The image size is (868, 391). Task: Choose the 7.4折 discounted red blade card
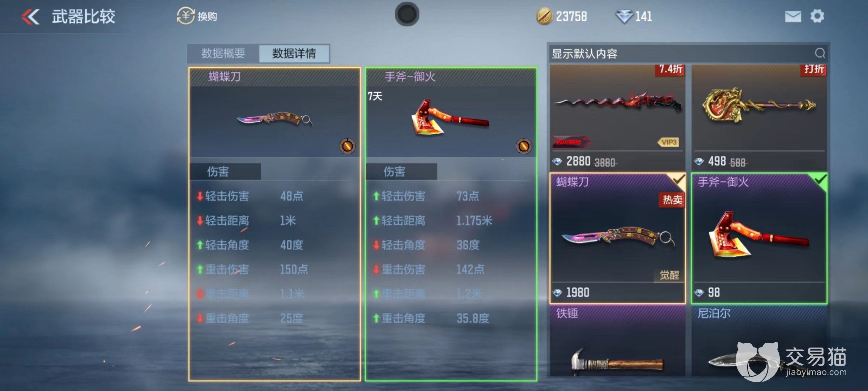(x=617, y=117)
